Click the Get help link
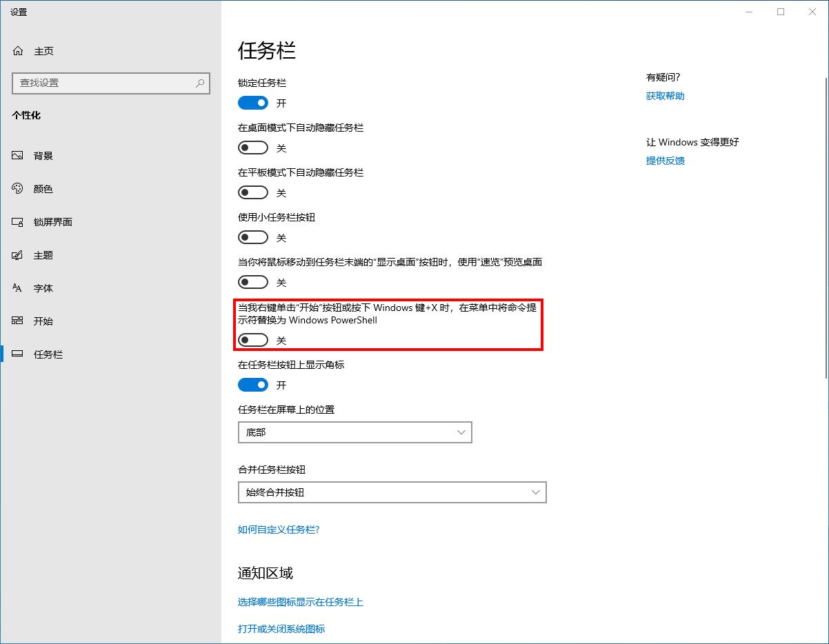Image resolution: width=829 pixels, height=644 pixels. 665,96
